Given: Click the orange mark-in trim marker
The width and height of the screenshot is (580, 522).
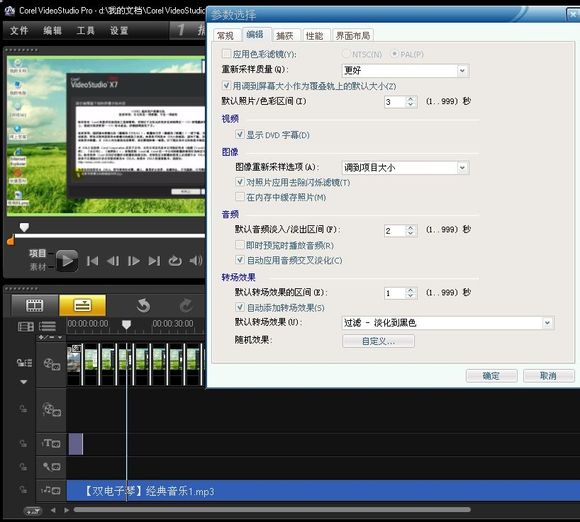Looking at the screenshot, I should [11, 240].
